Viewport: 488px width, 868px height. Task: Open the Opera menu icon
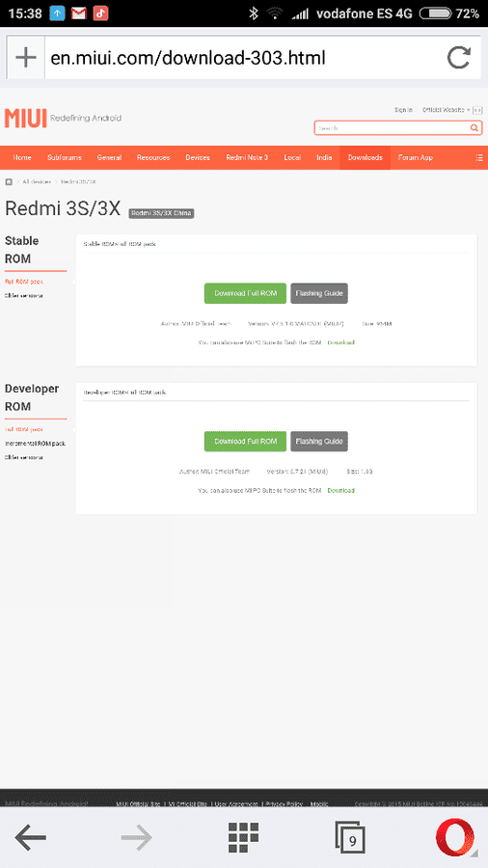[x=455, y=836]
